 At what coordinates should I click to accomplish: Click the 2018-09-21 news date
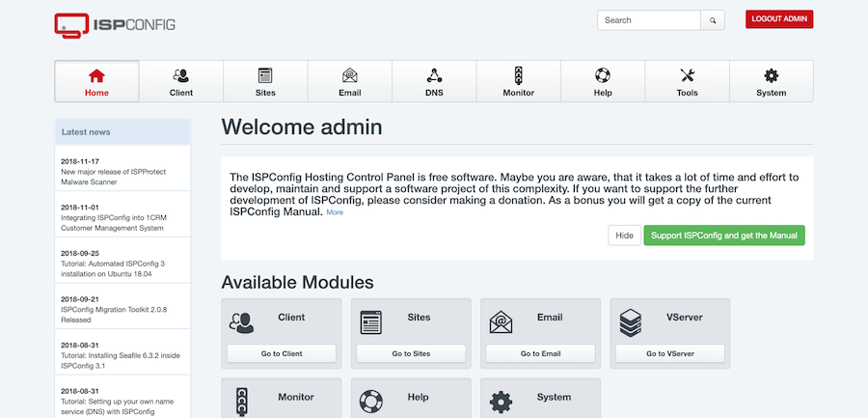tap(80, 299)
